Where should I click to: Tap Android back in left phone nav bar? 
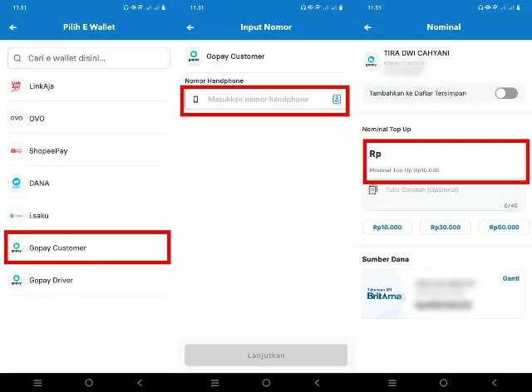click(x=140, y=383)
